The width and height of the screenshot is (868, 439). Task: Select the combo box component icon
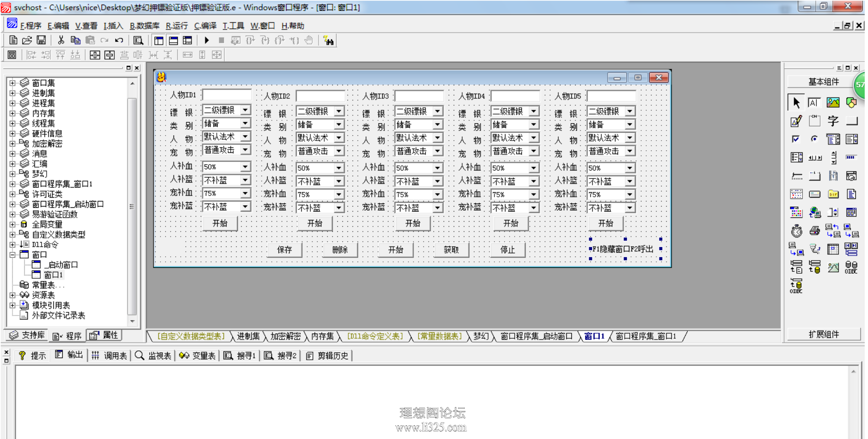coord(833,139)
